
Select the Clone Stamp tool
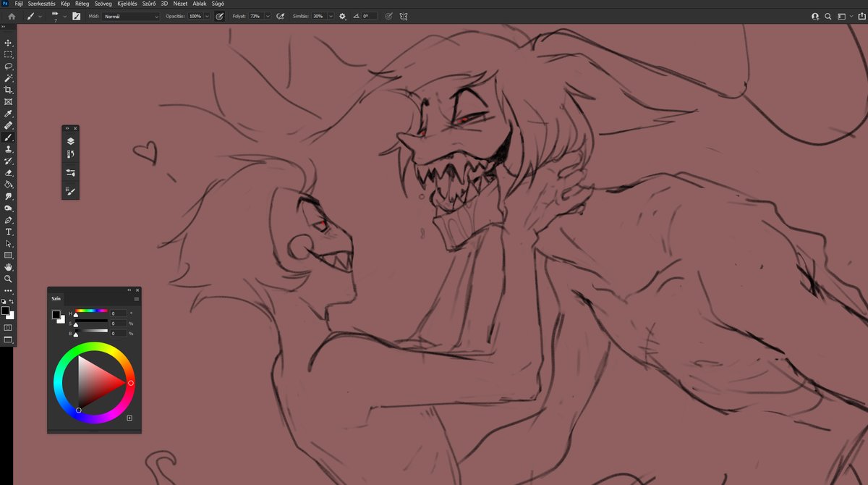coord(9,149)
